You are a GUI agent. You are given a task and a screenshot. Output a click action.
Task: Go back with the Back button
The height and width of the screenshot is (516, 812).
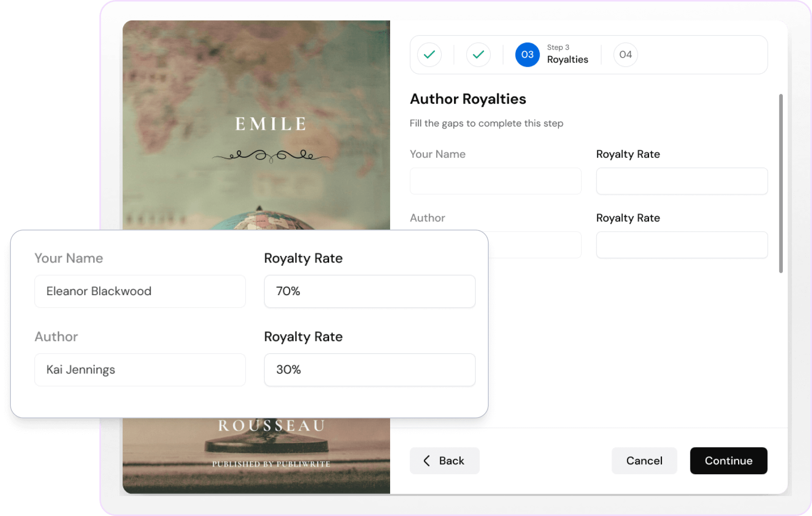click(444, 461)
